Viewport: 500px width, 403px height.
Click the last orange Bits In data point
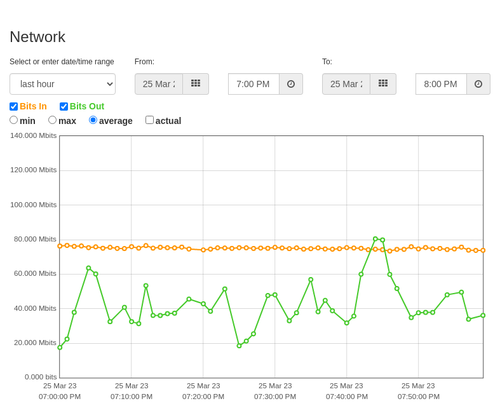tap(483, 250)
